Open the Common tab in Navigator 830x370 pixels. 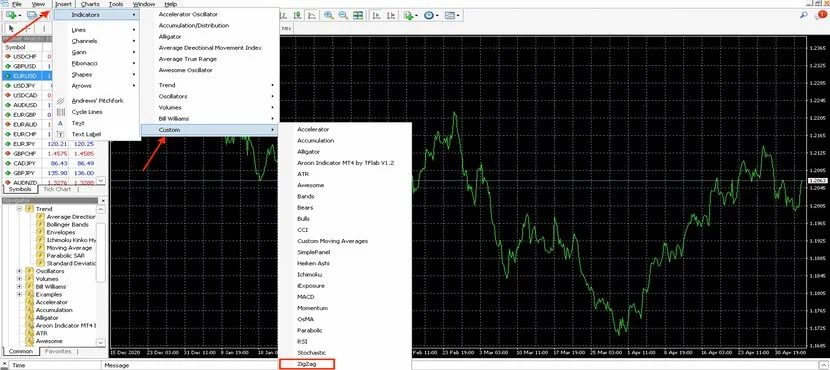[x=21, y=351]
